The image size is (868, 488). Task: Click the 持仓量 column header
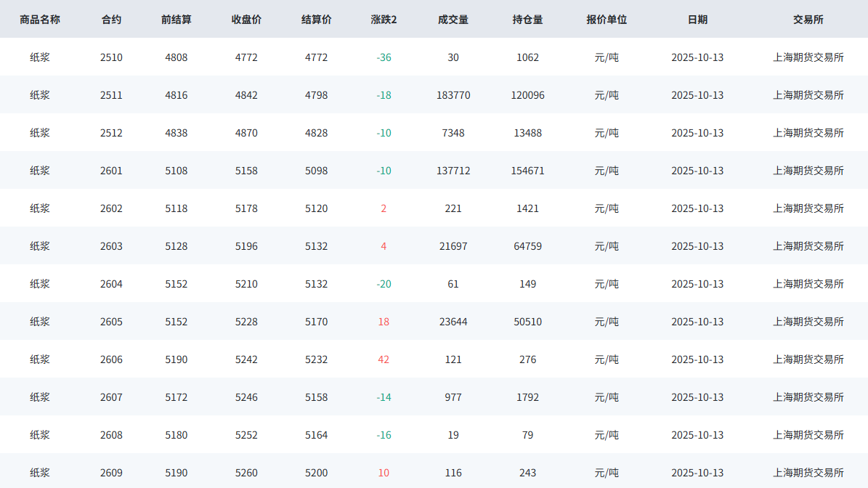tap(527, 20)
